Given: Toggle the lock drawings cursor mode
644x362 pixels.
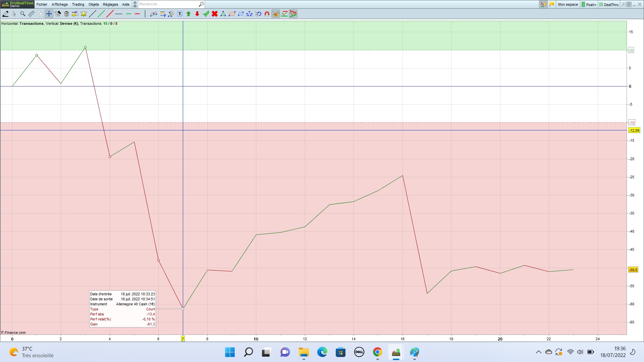Looking at the screenshot, I should pos(276,14).
